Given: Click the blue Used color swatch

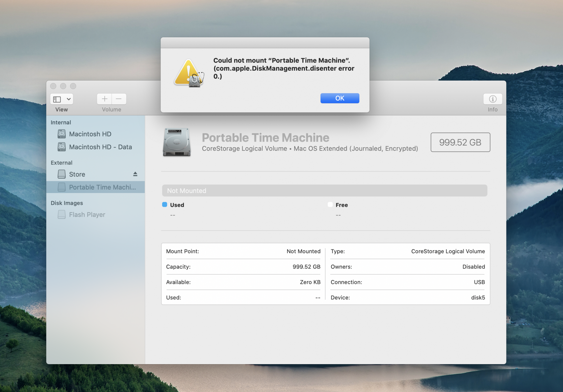Looking at the screenshot, I should tap(165, 205).
